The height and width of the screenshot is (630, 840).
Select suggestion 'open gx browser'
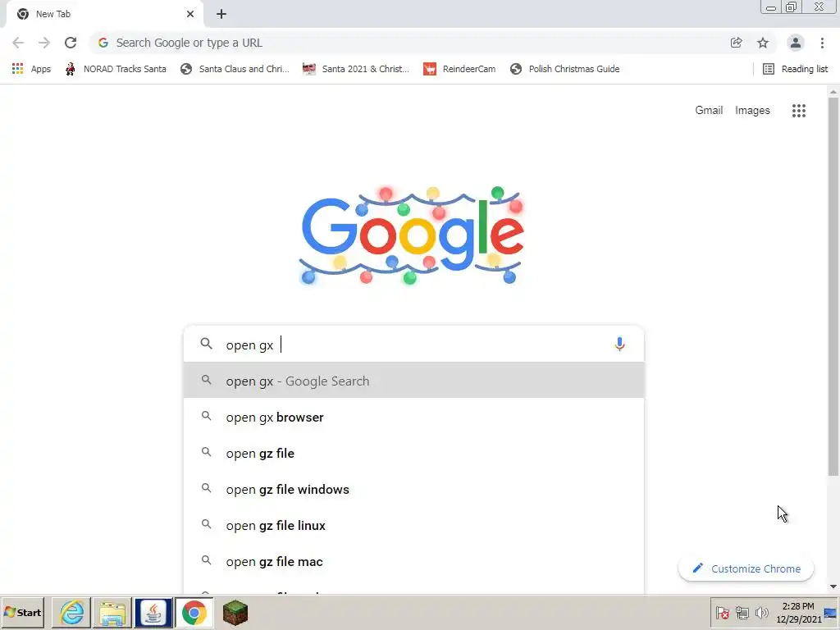coord(413,417)
